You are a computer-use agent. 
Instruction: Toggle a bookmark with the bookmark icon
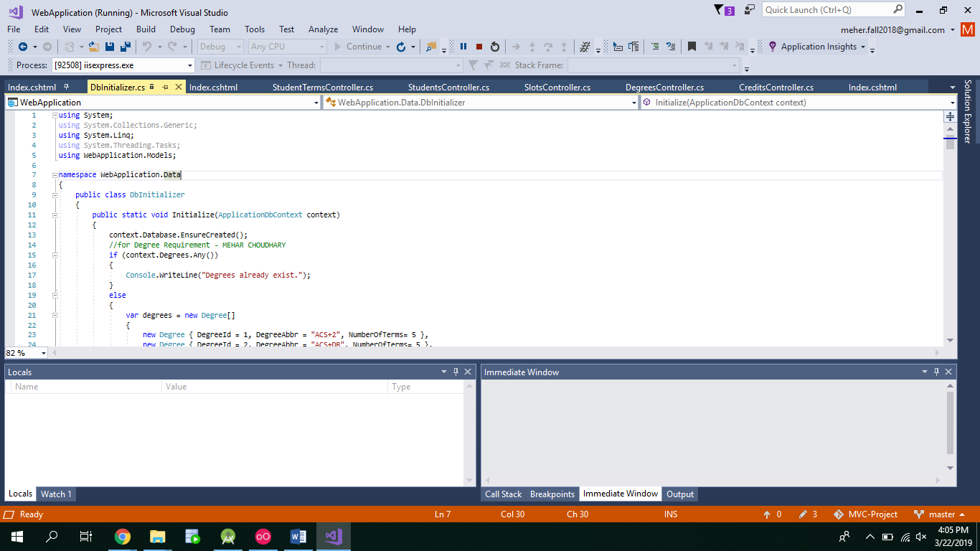(692, 47)
